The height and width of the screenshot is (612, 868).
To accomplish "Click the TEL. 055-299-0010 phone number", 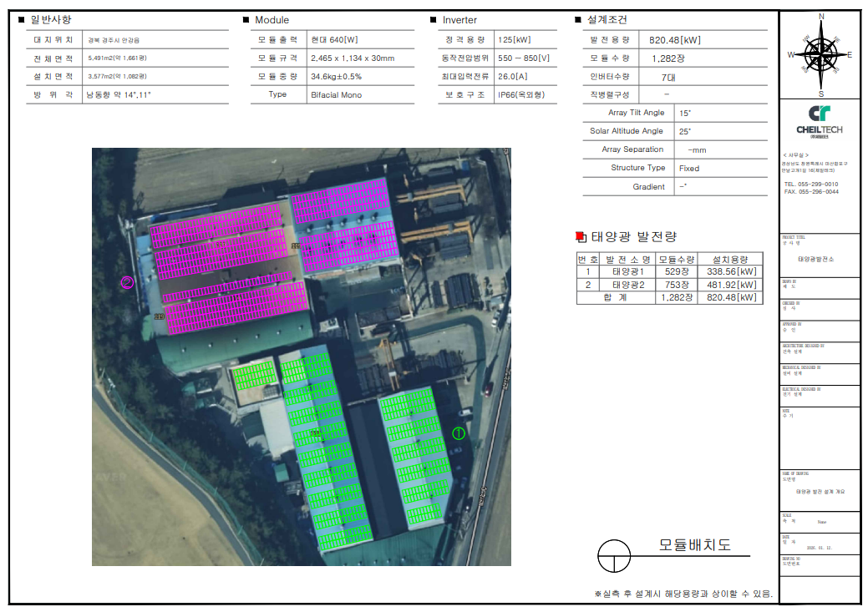I will pyautogui.click(x=810, y=184).
